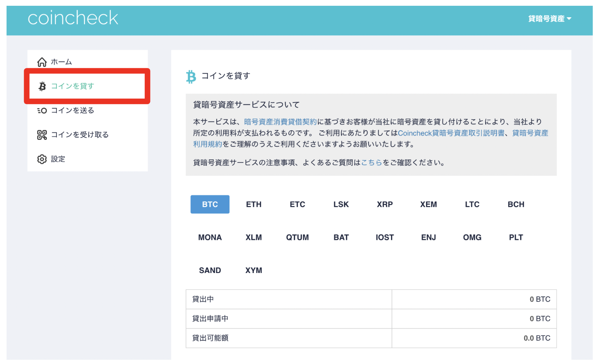The width and height of the screenshot is (603, 364).
Task: Click the home icon in sidebar
Action: pos(42,62)
